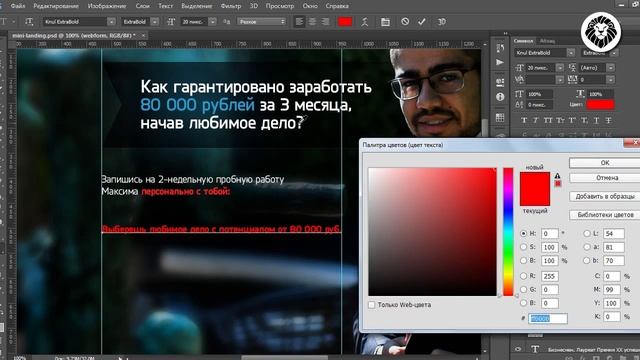Open the Просмотр menu
This screenshot has width=640, height=360.
pos(280,6)
